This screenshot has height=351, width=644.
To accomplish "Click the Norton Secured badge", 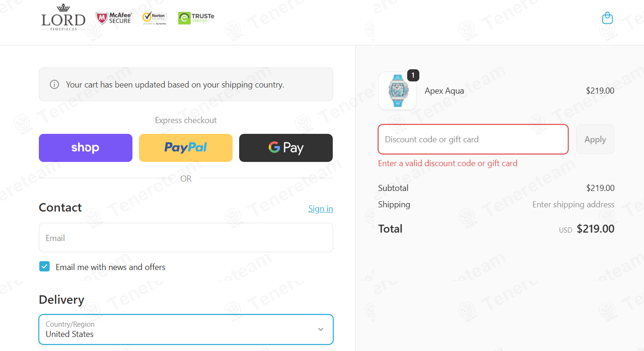I will (x=154, y=18).
